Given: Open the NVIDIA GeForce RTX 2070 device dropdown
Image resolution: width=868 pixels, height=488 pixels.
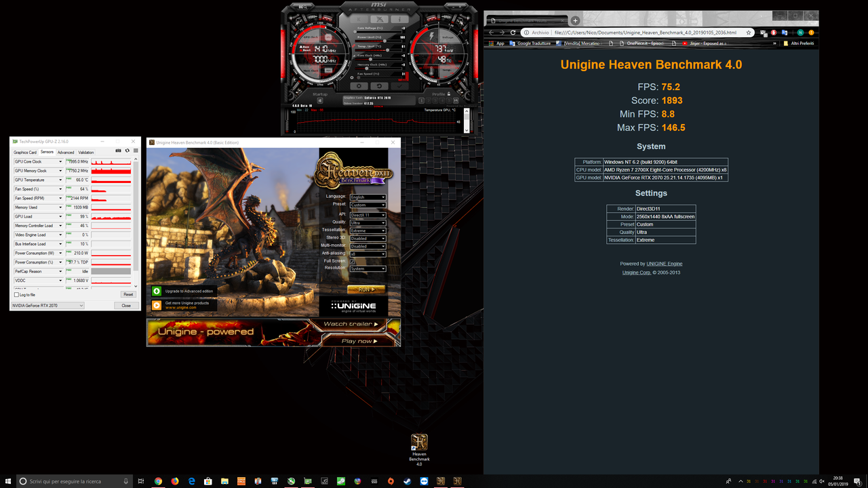Looking at the screenshot, I should 47,306.
